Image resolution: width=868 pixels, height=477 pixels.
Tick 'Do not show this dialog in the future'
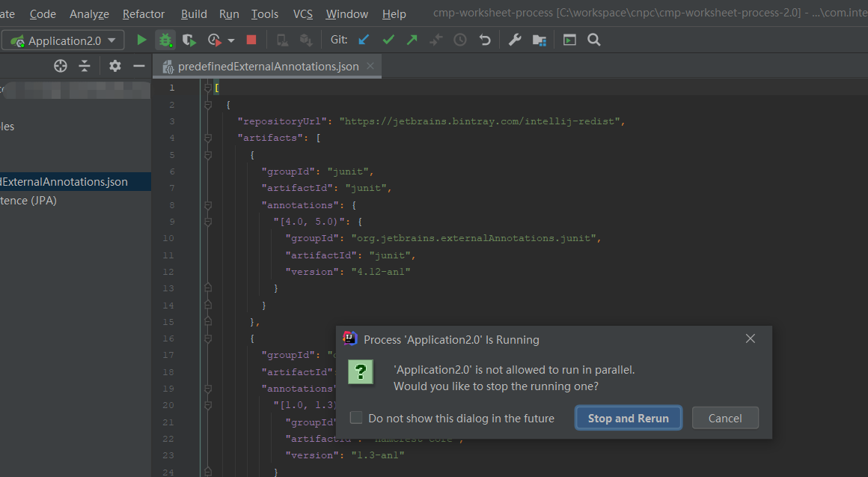point(356,418)
